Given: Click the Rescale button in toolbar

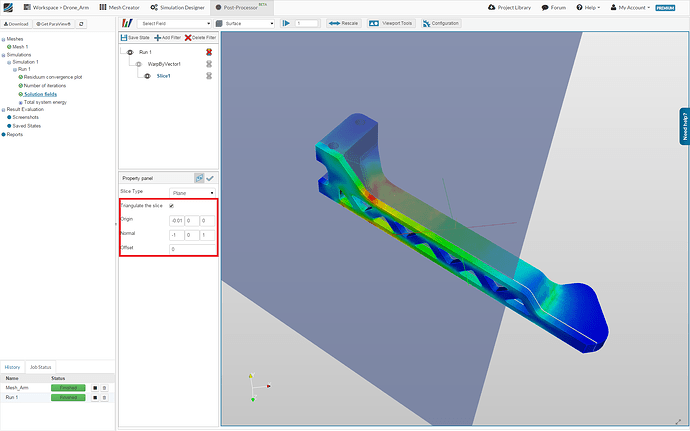Looking at the screenshot, I should click(344, 23).
